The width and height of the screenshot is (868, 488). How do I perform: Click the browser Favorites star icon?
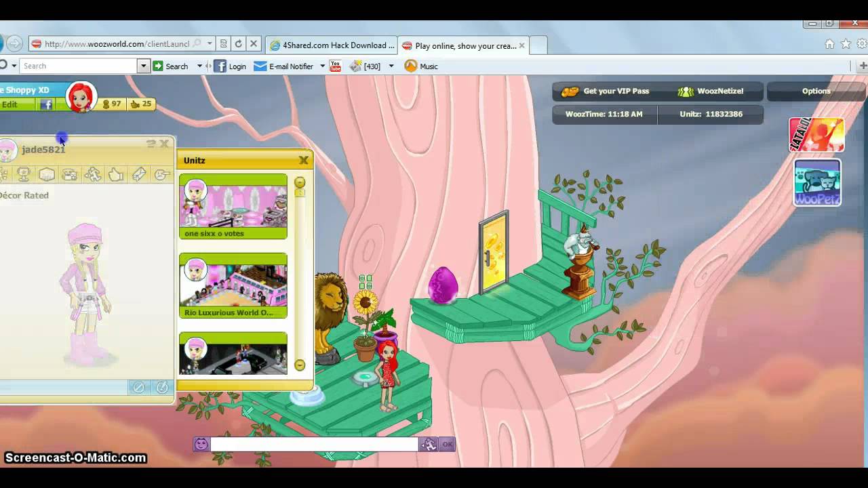click(846, 44)
